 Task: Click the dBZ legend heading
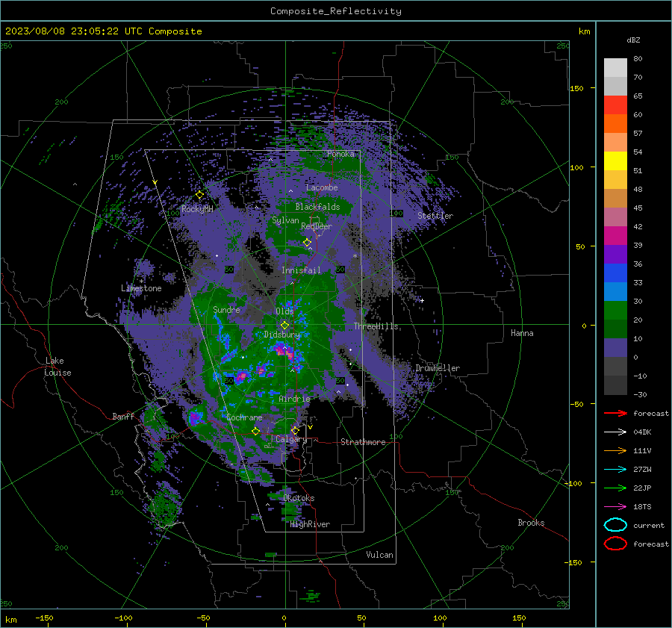click(633, 40)
